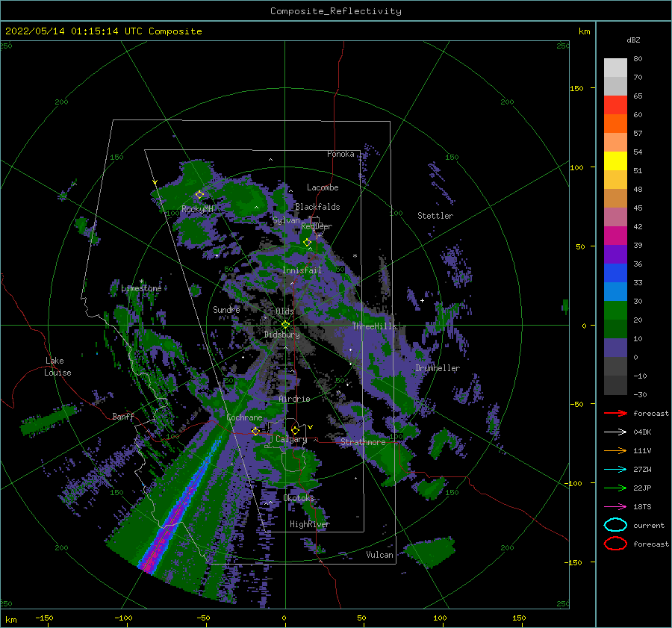Select the yellow diamond marker above RockyMH
Screen dimensions: 672x628
pos(199,195)
